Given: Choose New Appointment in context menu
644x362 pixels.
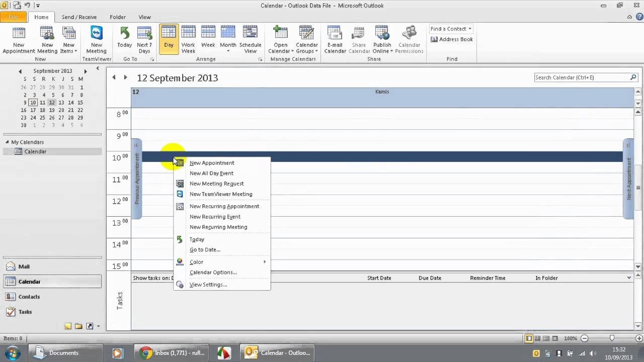Looking at the screenshot, I should pos(222,163).
